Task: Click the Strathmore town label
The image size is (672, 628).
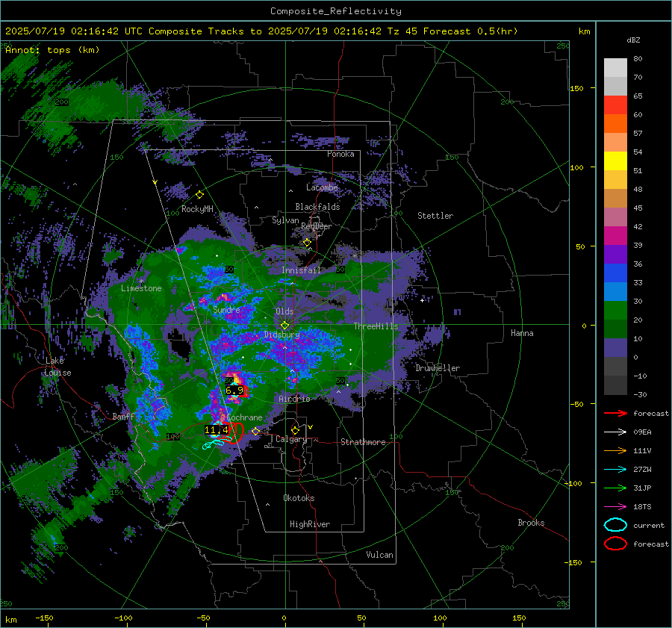Action: 363,442
